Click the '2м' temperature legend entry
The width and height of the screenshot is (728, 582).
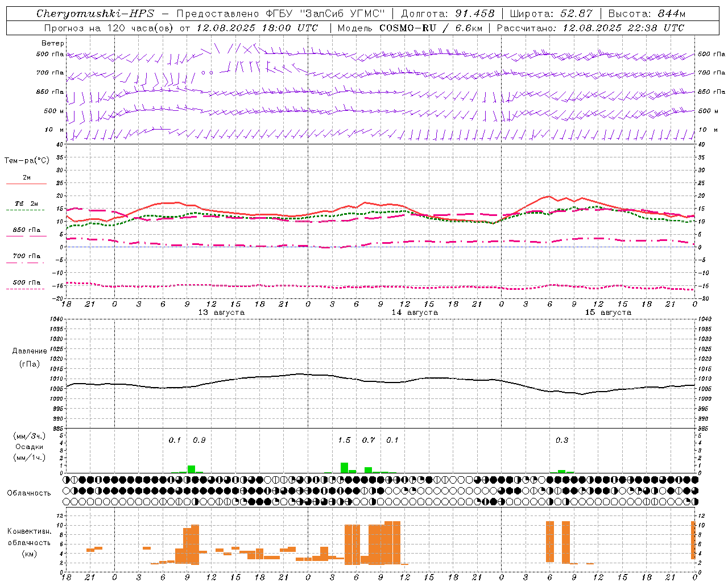point(27,178)
